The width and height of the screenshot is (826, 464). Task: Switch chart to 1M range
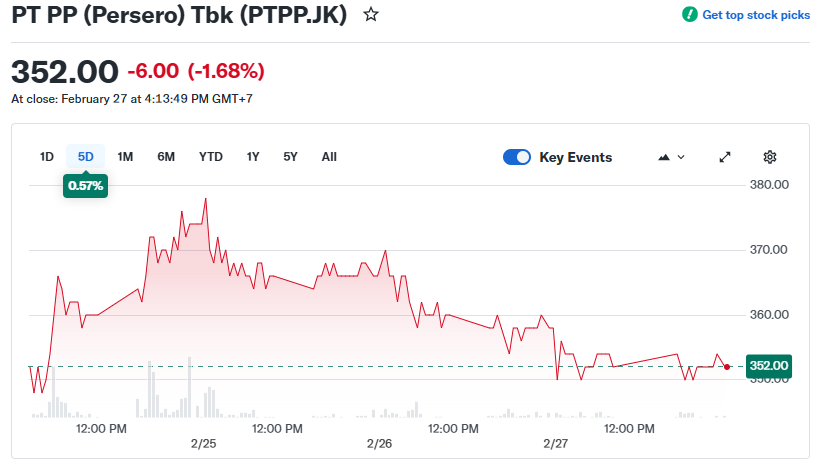[125, 157]
